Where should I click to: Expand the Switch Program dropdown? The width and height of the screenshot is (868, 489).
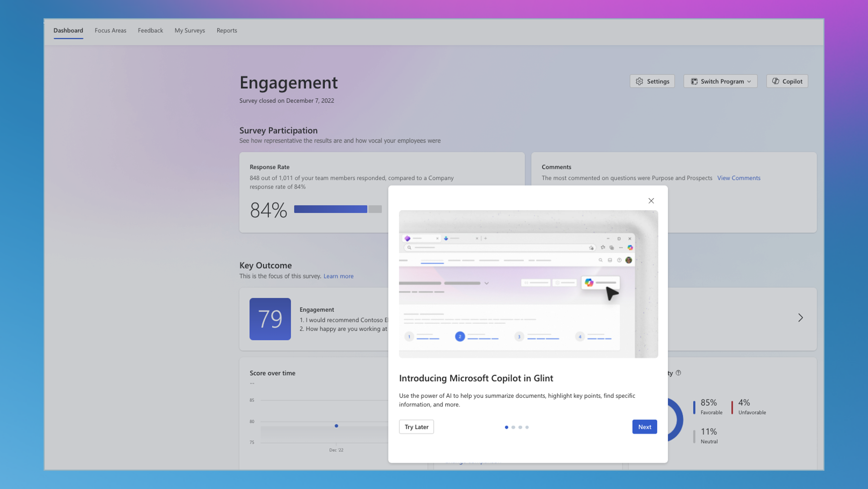749,81
